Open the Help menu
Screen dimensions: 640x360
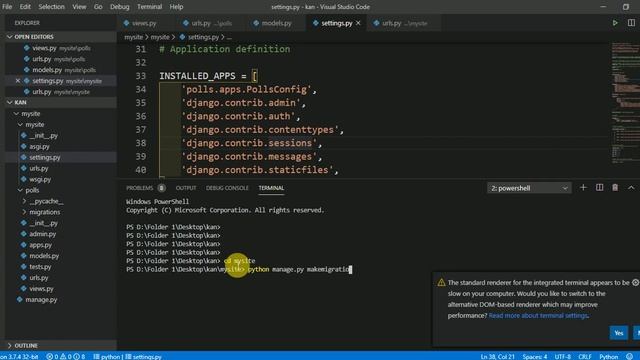[x=176, y=7]
